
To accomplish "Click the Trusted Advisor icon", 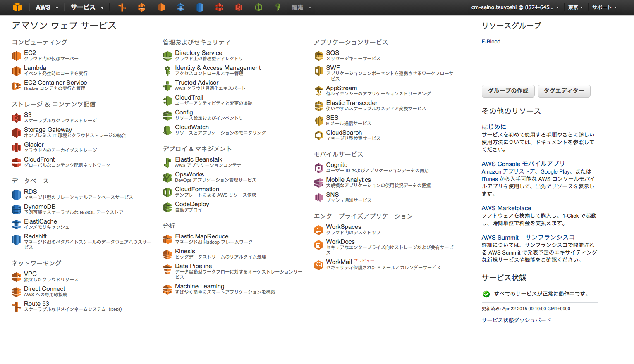I will 167,86.
